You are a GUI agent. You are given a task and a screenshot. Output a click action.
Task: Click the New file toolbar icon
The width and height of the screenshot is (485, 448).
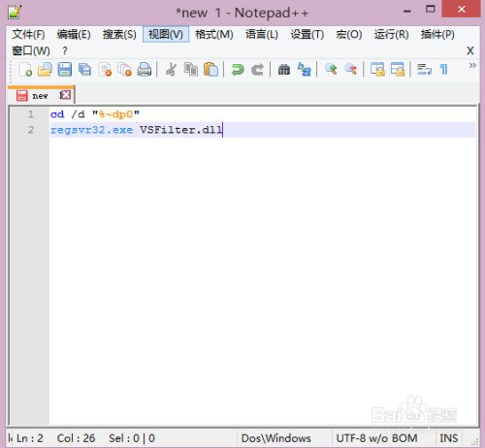[x=25, y=70]
